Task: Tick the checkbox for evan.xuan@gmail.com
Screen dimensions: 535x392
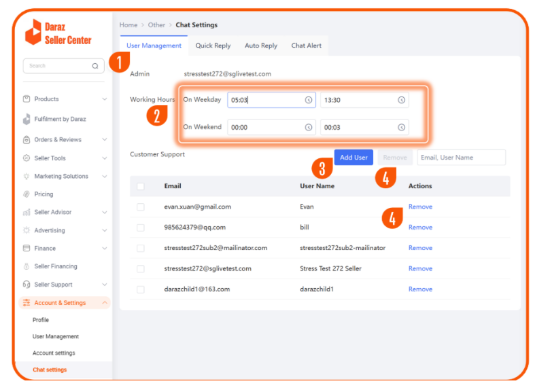Action: click(141, 207)
